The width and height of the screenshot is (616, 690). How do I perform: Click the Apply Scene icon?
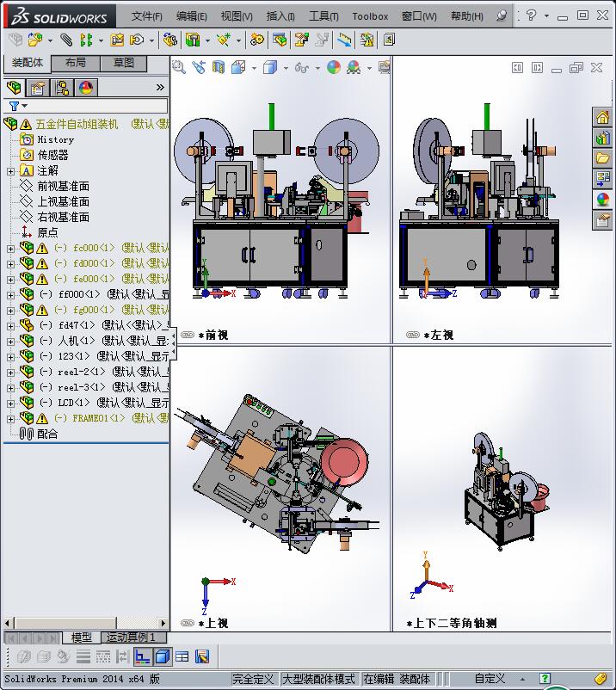point(354,67)
